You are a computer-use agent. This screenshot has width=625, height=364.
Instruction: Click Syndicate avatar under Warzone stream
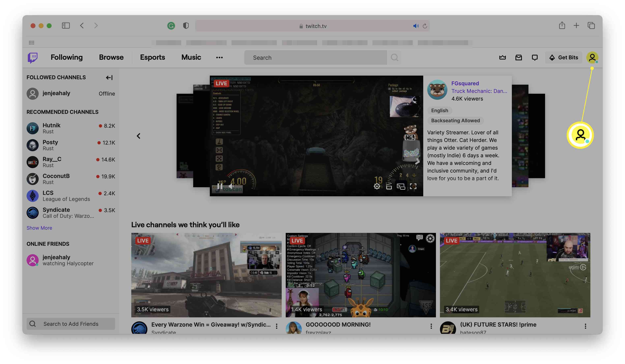tap(139, 328)
